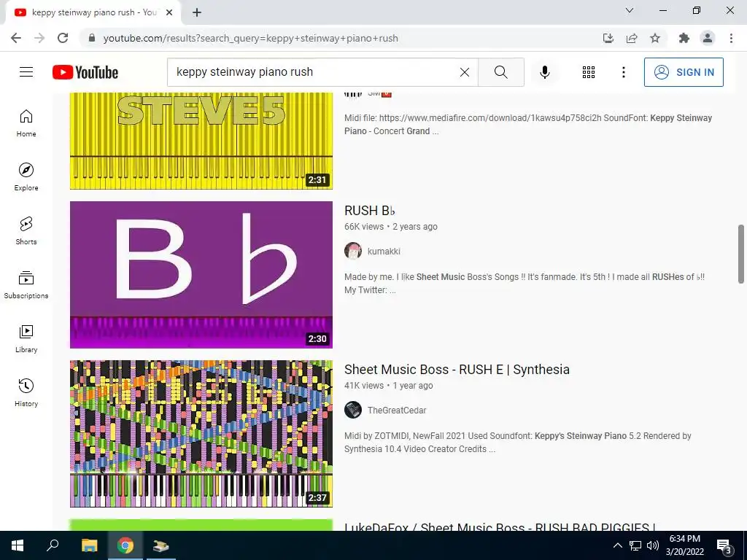Open the notification center

point(724,546)
